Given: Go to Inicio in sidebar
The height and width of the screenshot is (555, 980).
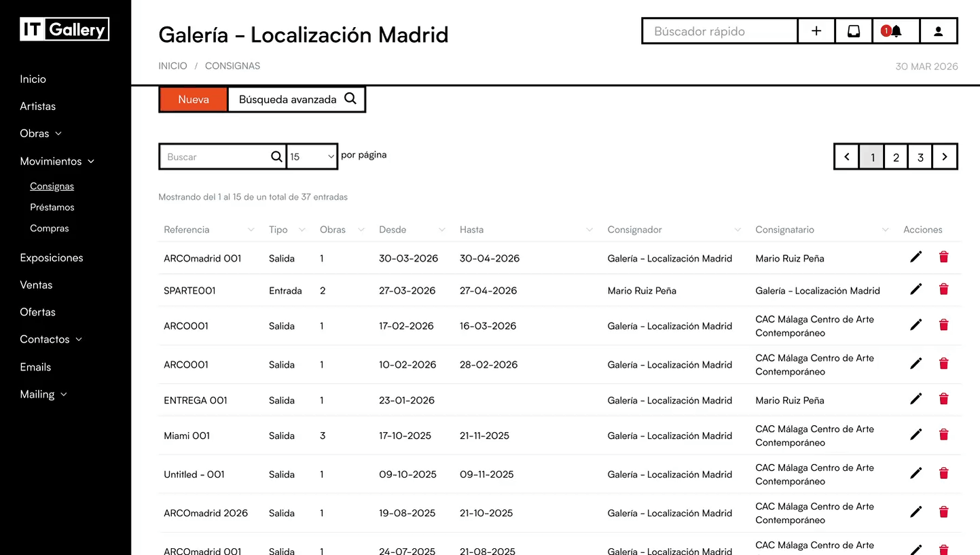Looking at the screenshot, I should [x=33, y=79].
